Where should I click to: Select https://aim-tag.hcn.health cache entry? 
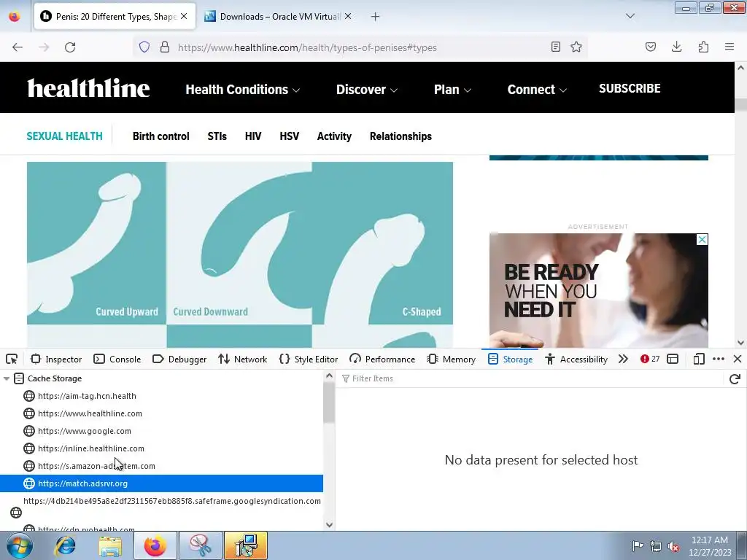click(161, 396)
